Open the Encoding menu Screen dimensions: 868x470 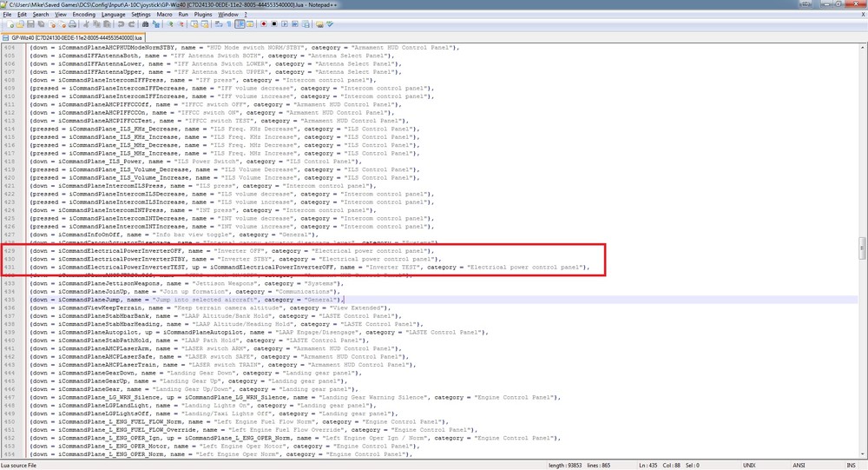(x=83, y=15)
